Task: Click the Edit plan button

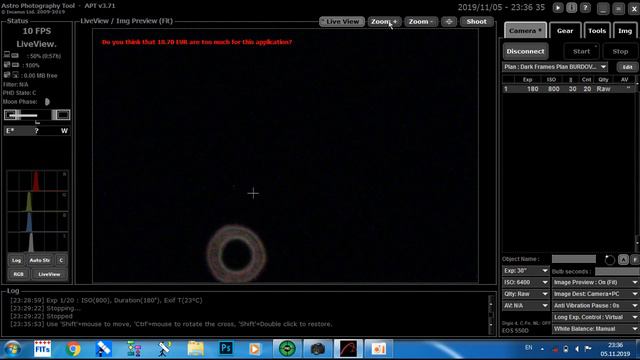Action: click(x=627, y=67)
